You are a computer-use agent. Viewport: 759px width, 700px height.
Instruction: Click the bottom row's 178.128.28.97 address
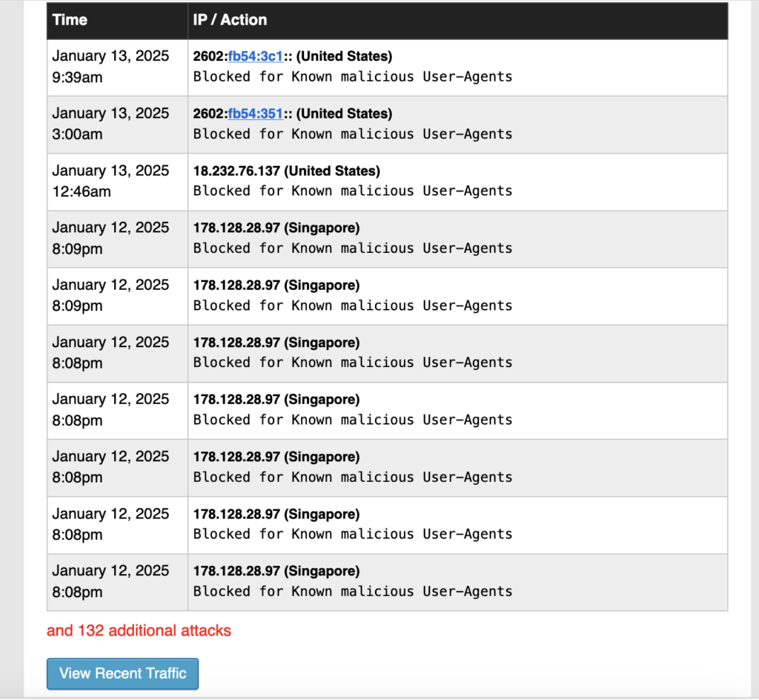coord(236,571)
